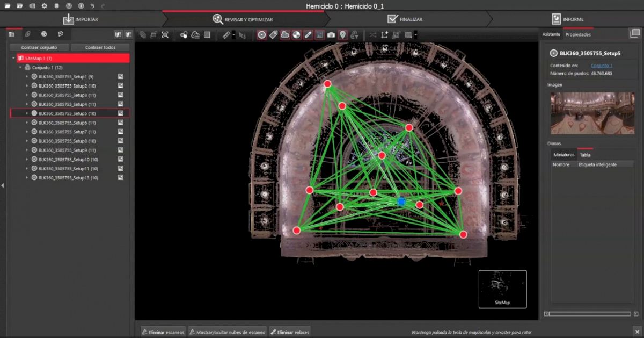Expand the BLK360_3505755_Setup5 tree item

click(27, 113)
